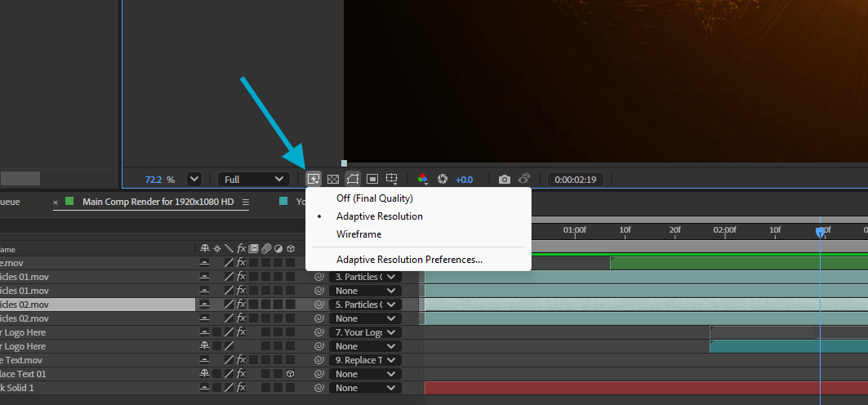The image size is (868, 405).
Task: Click the Region of Interest icon
Action: click(372, 180)
